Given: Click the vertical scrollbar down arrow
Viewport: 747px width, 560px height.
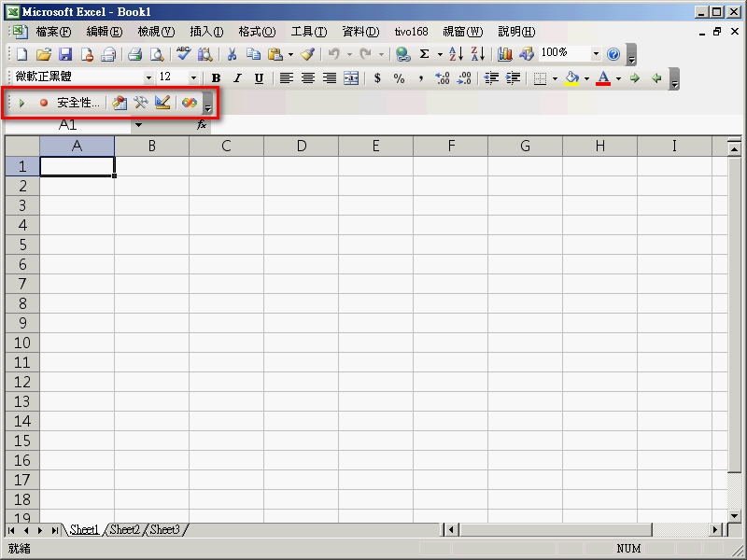Looking at the screenshot, I should click(734, 516).
